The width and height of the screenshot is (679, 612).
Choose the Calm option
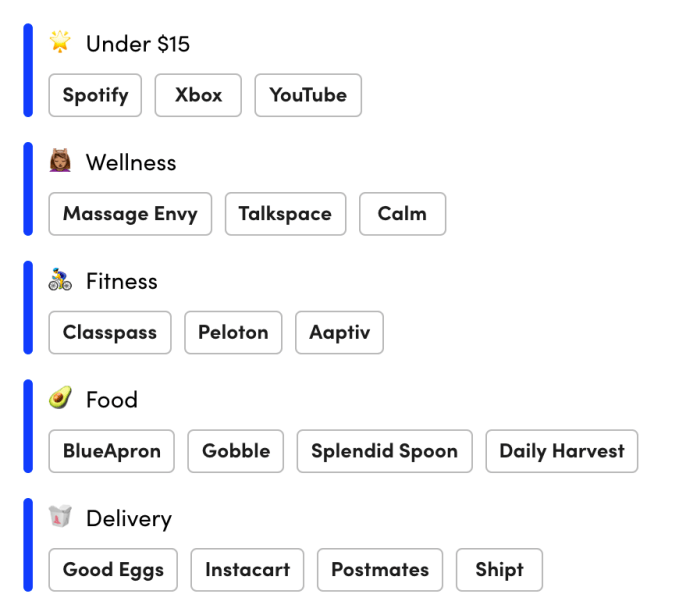tap(402, 214)
